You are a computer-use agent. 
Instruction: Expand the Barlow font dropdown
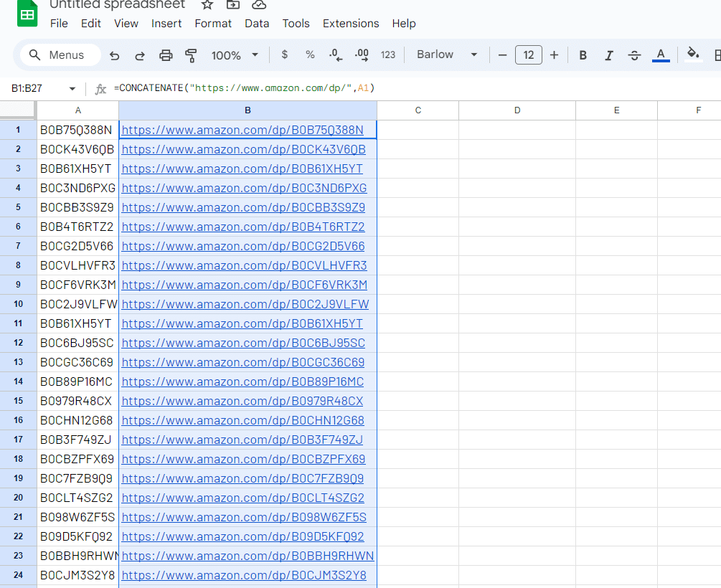[447, 55]
